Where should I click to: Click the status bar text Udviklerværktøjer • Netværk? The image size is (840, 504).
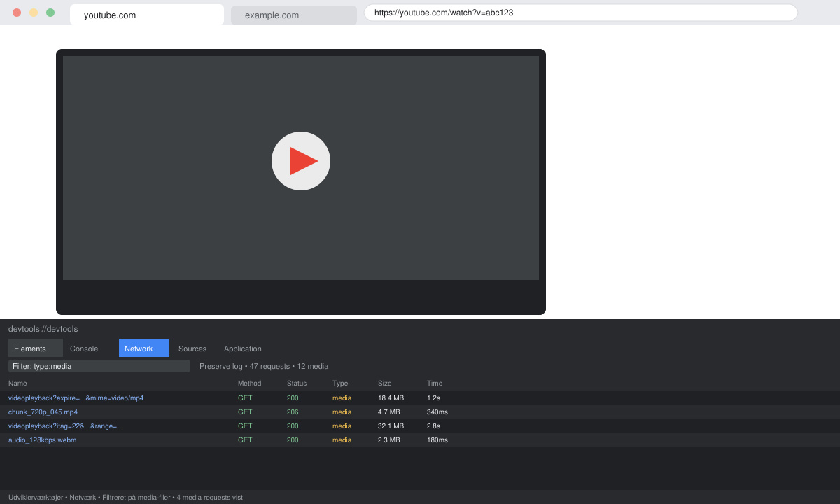coord(125,497)
